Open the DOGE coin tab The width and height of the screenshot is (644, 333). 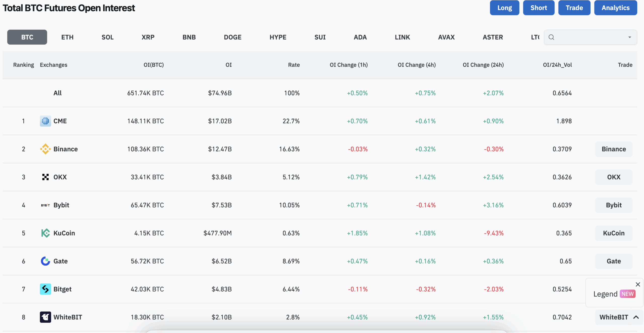[x=233, y=37]
